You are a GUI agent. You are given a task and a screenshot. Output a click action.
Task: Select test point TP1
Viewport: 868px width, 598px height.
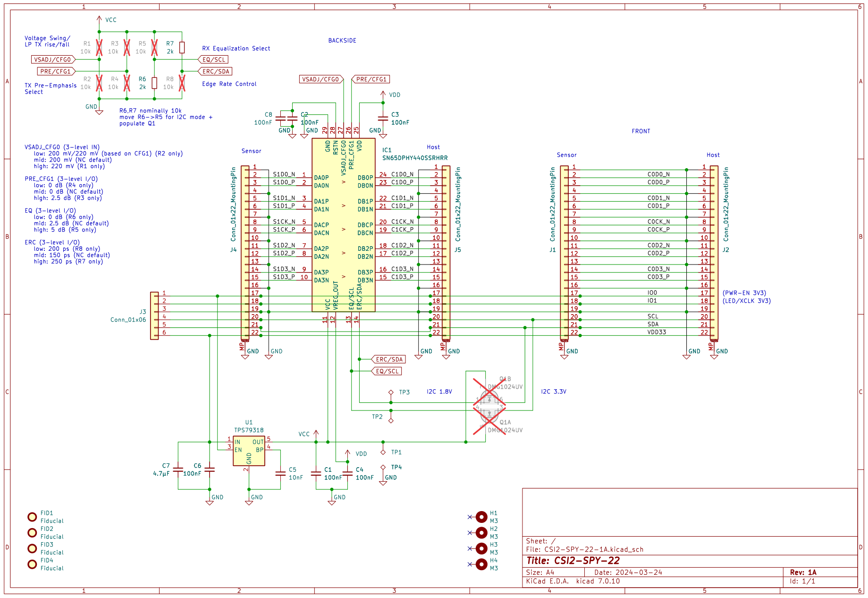tap(383, 452)
